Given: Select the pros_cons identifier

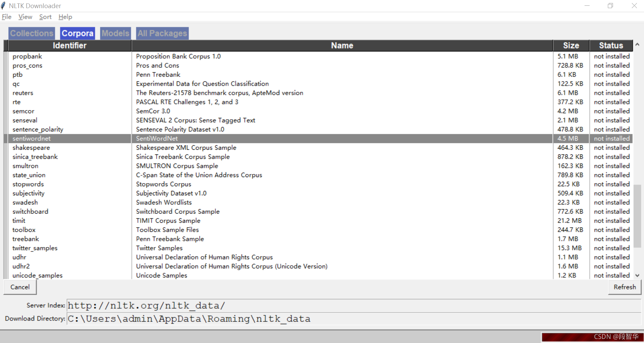Looking at the screenshot, I should click(x=27, y=66).
